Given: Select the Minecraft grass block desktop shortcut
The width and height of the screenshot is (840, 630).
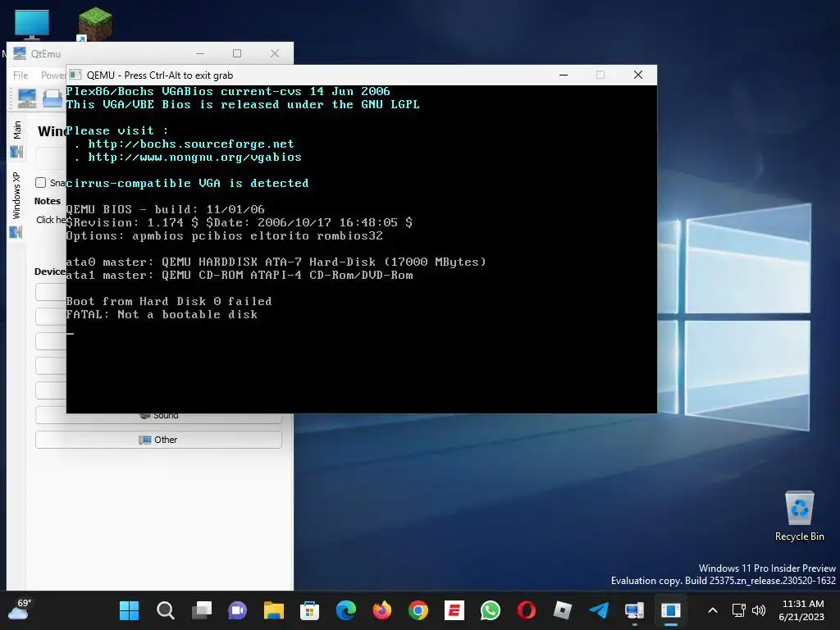Looking at the screenshot, I should pyautogui.click(x=95, y=25).
